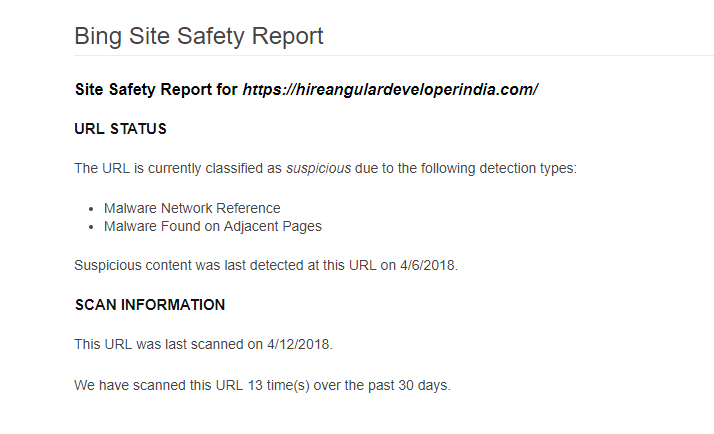Click the URL STATUS heading
The width and height of the screenshot is (714, 434).
pyautogui.click(x=120, y=129)
